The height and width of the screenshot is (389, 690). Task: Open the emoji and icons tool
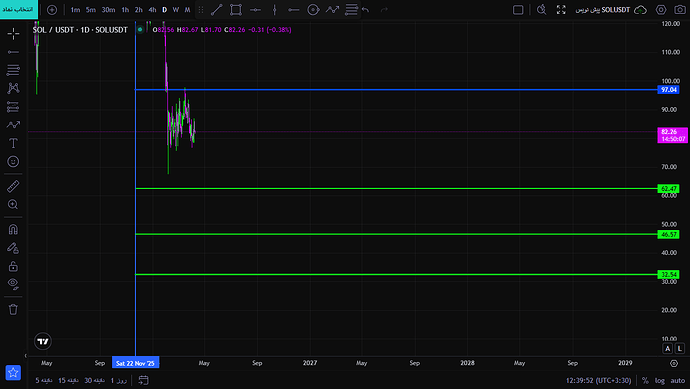[x=13, y=161]
